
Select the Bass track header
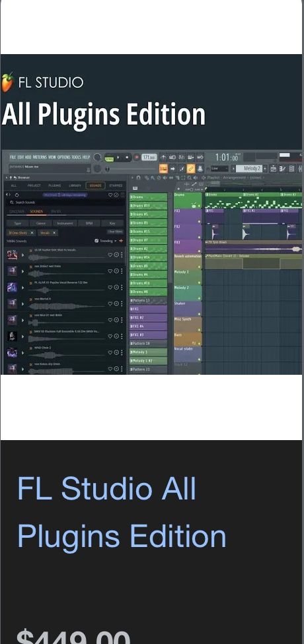tap(188, 339)
